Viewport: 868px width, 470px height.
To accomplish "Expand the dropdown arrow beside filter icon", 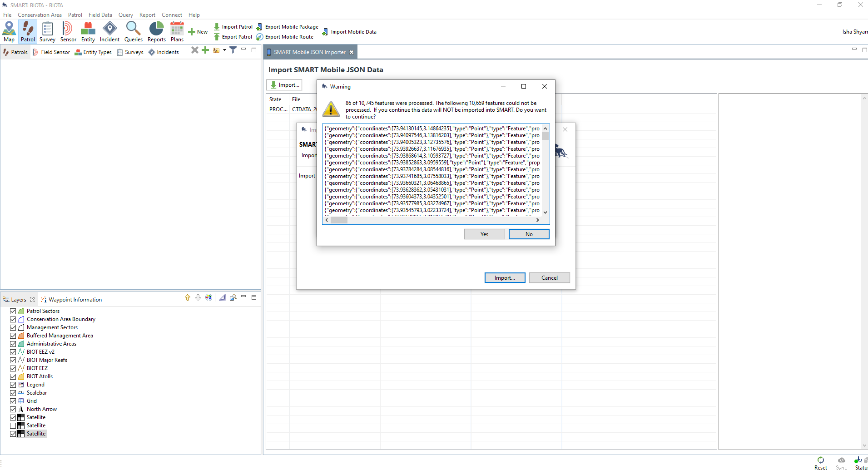I will [224, 50].
